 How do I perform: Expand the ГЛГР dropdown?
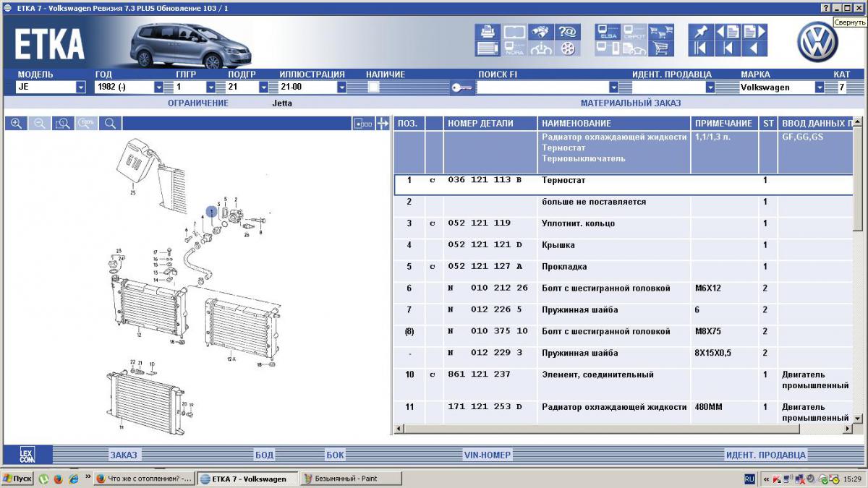pos(211,87)
